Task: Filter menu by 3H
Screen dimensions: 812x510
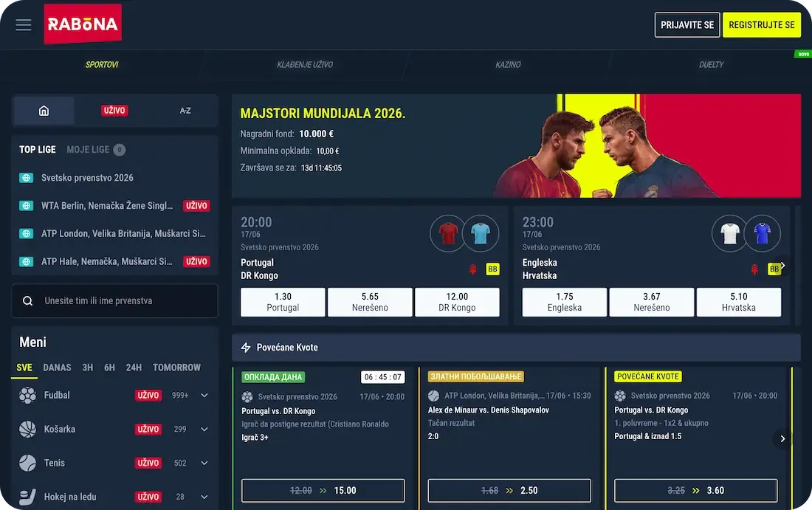Action: (x=88, y=368)
